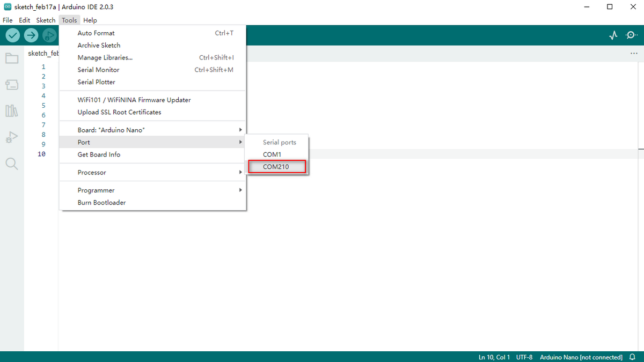Choose Archive Sketch menu entry
644x362 pixels.
(153, 46)
